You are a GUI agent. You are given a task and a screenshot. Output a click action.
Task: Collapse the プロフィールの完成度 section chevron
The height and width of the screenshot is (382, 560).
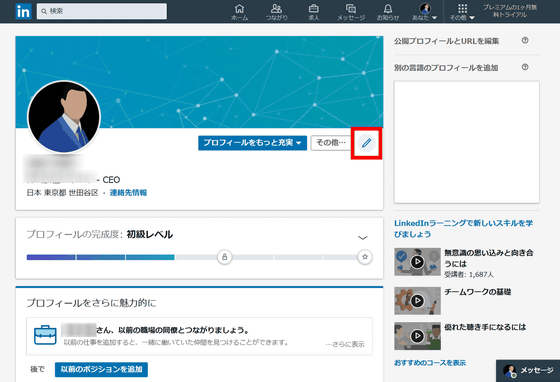pos(362,238)
